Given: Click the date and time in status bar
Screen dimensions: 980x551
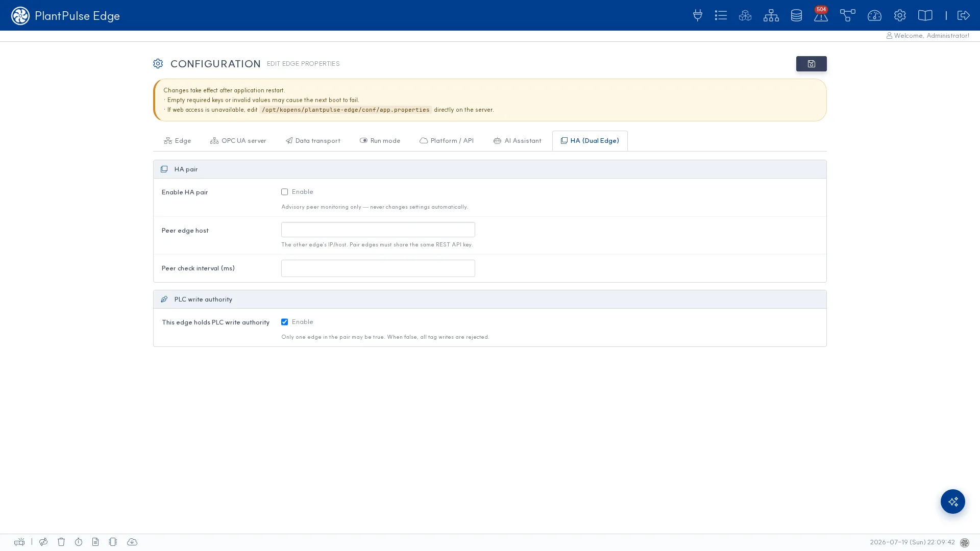Looking at the screenshot, I should point(912,542).
